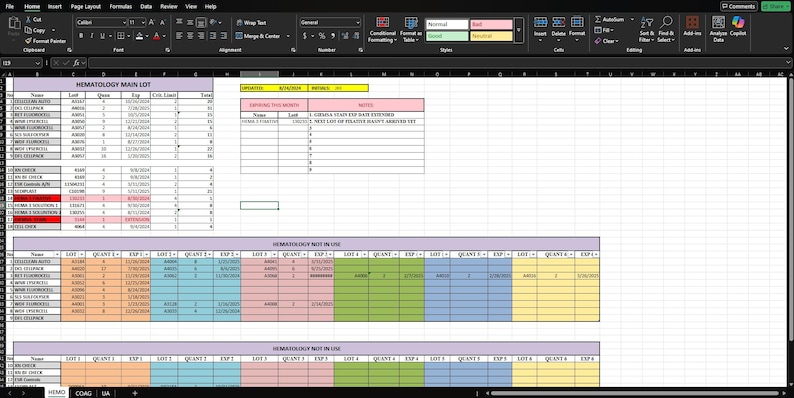This screenshot has width=794, height=398.
Task: Toggle Bold formatting
Action: pyautogui.click(x=81, y=36)
